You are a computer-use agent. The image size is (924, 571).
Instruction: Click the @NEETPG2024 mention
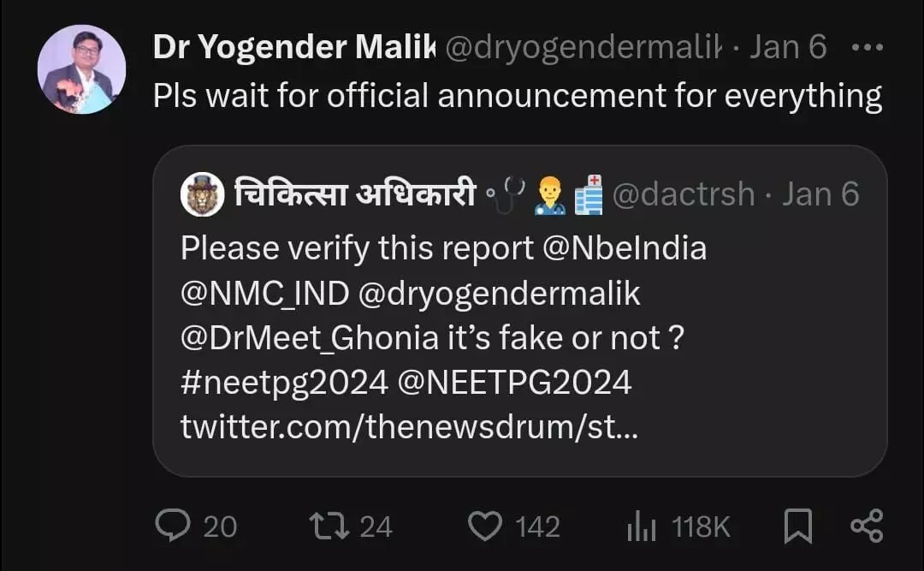515,383
